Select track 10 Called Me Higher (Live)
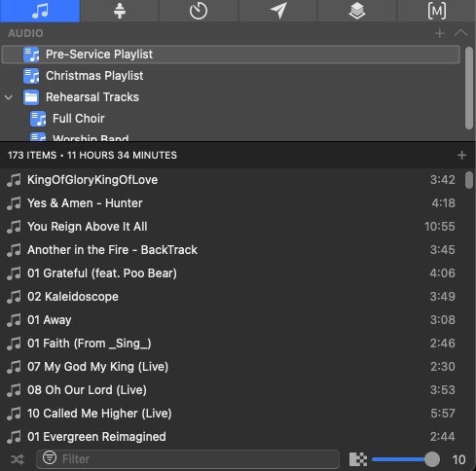Image resolution: width=476 pixels, height=471 pixels. (x=231, y=414)
